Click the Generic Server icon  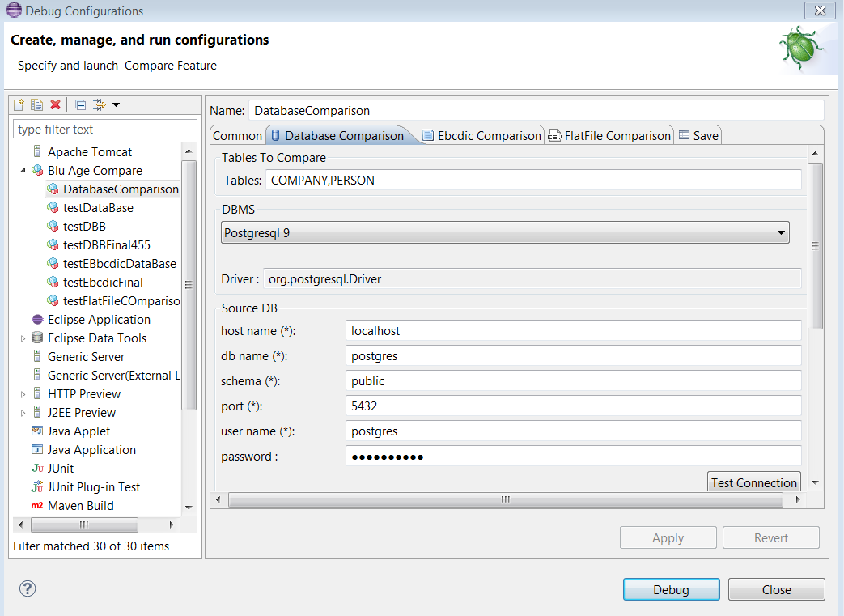tap(37, 356)
